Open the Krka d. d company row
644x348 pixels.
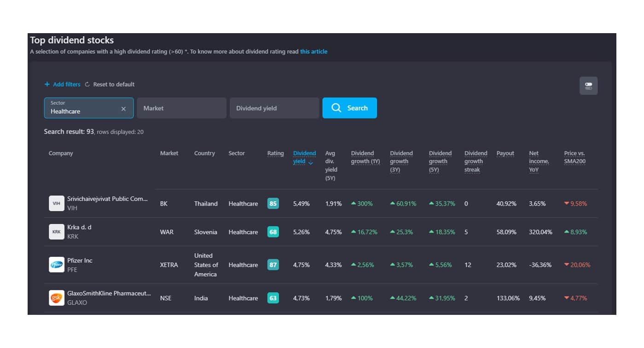79,227
